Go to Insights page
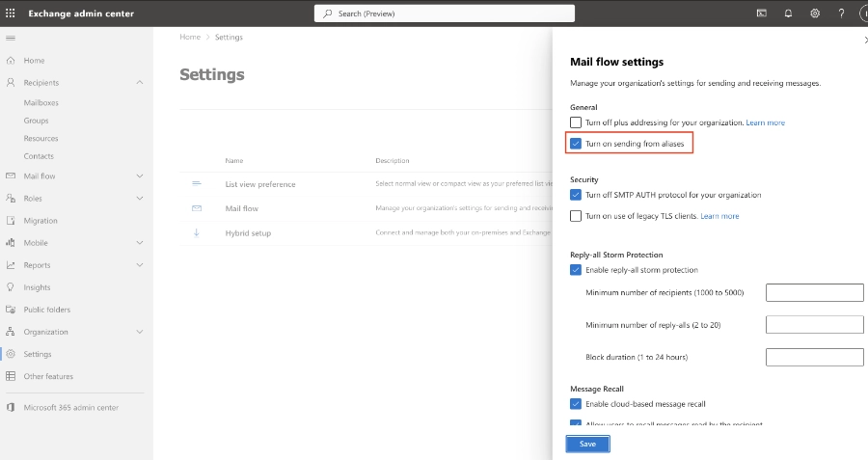The width and height of the screenshot is (868, 460). pos(37,287)
